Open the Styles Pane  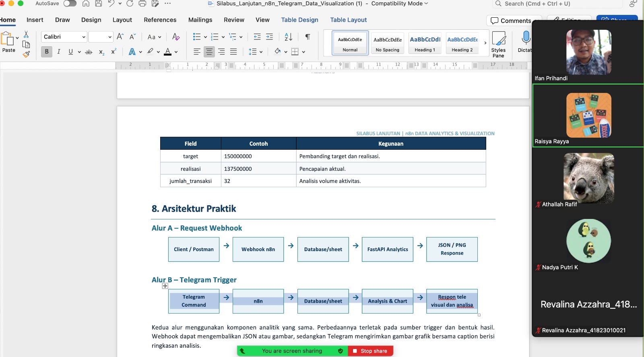[498, 44]
